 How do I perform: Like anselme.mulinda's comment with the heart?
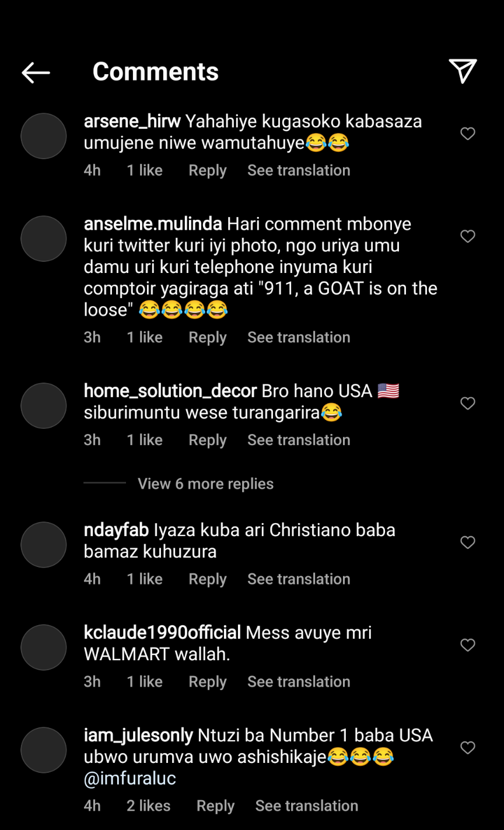pos(468,236)
